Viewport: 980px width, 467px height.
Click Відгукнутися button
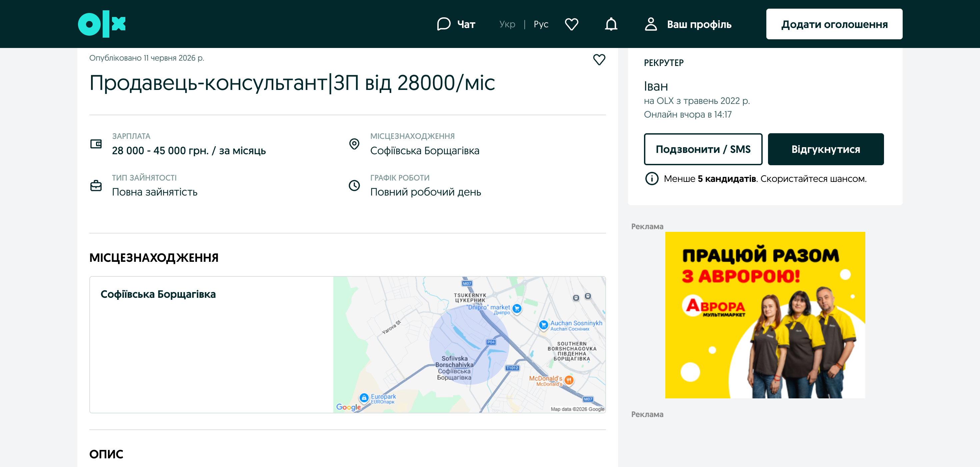[x=826, y=149]
